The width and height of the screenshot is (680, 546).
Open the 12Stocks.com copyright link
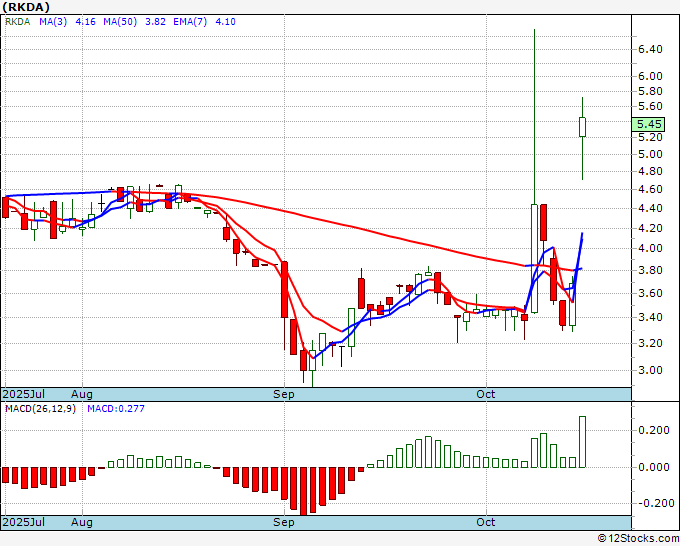[x=638, y=539]
